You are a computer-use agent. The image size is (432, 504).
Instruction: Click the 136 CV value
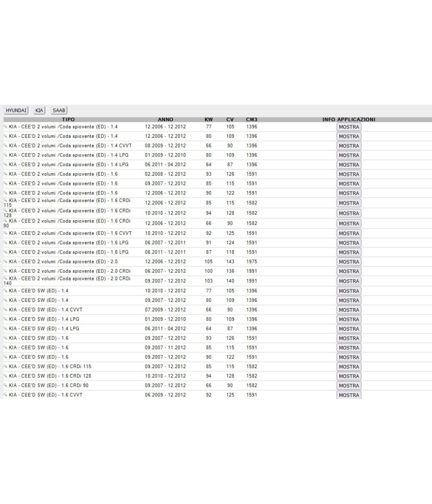[230, 271]
